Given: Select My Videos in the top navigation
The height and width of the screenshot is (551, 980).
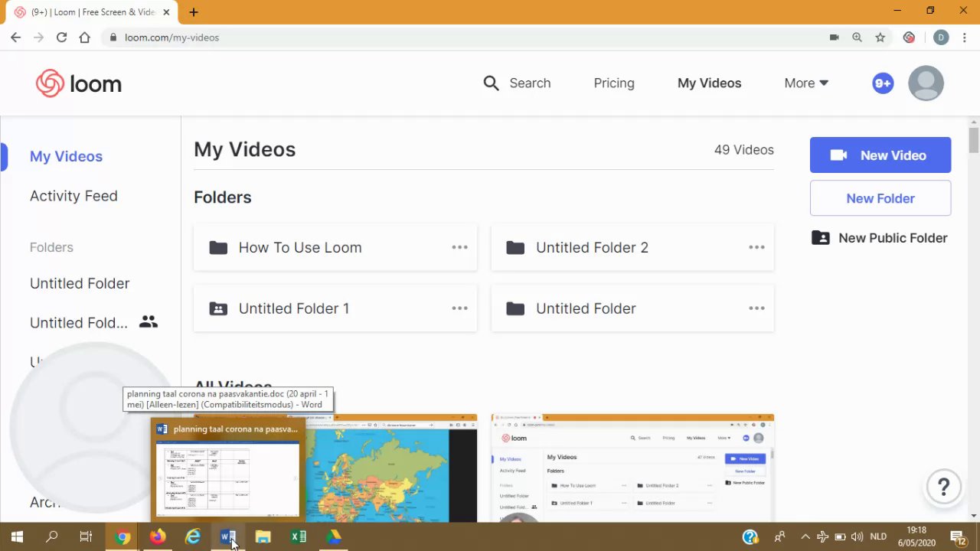Looking at the screenshot, I should pyautogui.click(x=709, y=83).
